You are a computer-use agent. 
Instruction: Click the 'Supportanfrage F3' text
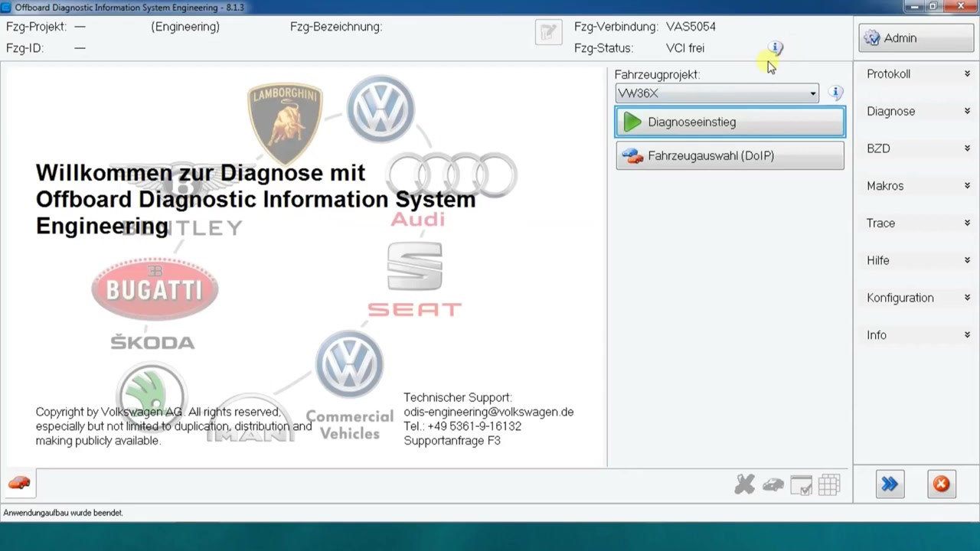(452, 441)
